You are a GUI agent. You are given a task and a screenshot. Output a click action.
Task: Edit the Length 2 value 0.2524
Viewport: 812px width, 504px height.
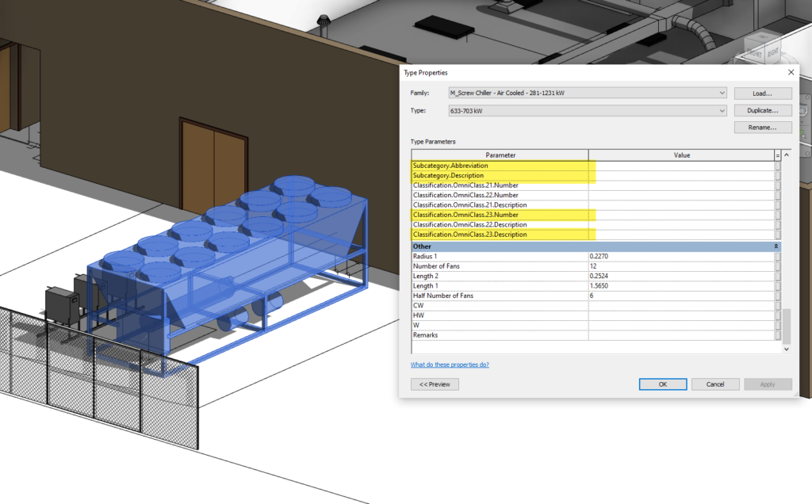681,276
